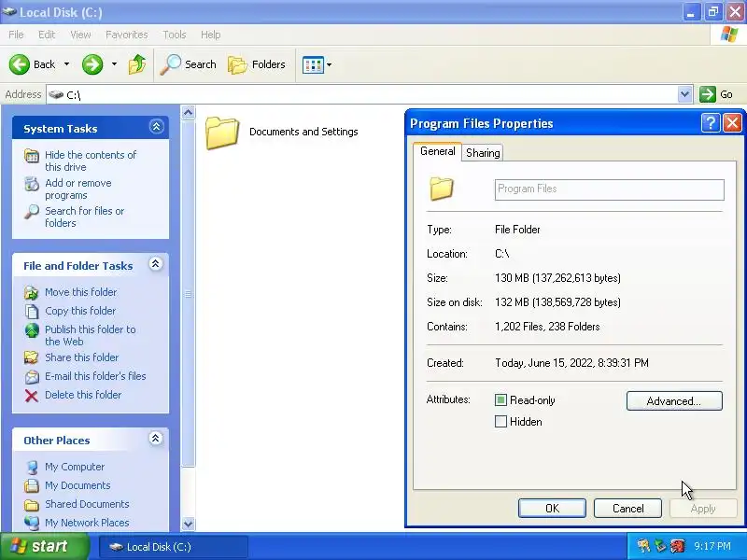Click the 9:17 PM tray clock

[x=712, y=546]
